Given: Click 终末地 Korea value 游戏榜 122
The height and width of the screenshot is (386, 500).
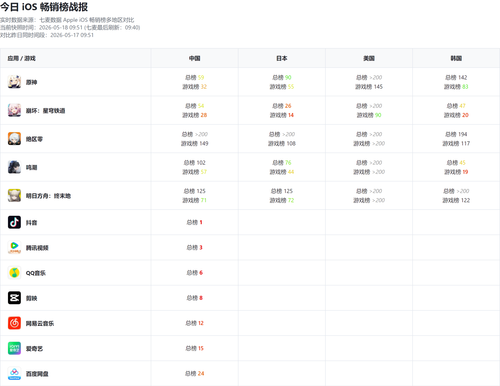Looking at the screenshot, I should [x=456, y=200].
